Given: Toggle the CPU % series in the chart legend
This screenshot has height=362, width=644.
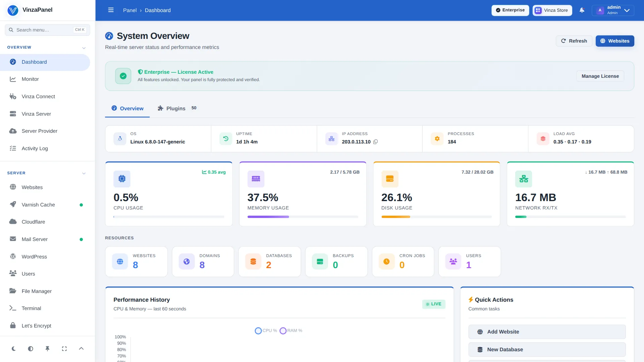Looking at the screenshot, I should (266, 331).
